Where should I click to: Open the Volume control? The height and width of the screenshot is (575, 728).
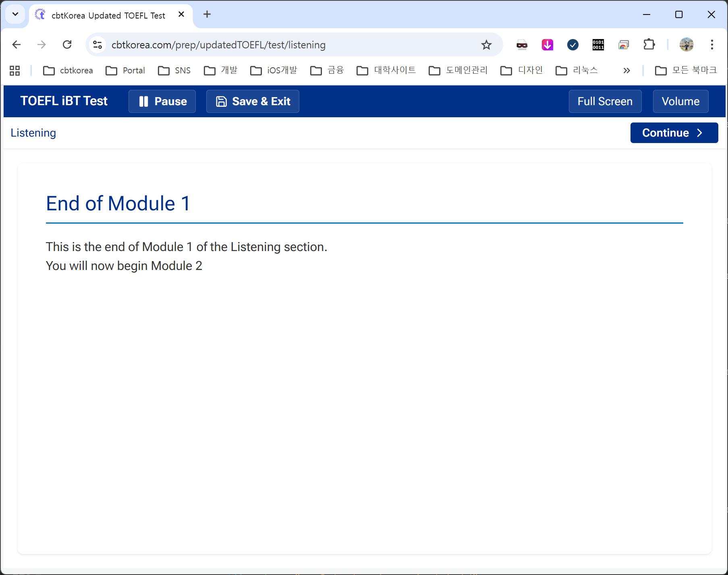coord(680,101)
